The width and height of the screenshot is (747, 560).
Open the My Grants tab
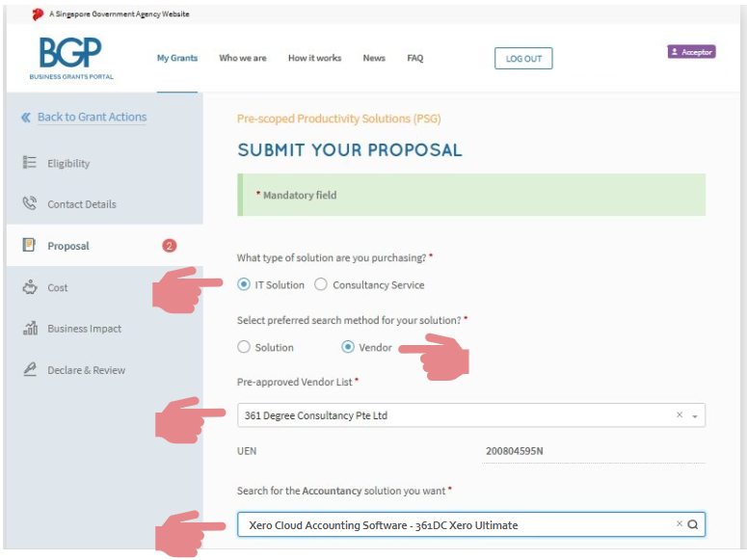[177, 58]
